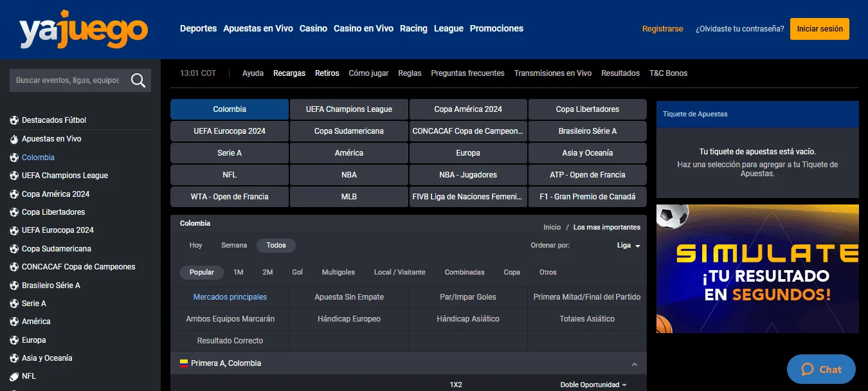This screenshot has height=391, width=868.
Task: Click the search magnifier icon
Action: pos(138,80)
